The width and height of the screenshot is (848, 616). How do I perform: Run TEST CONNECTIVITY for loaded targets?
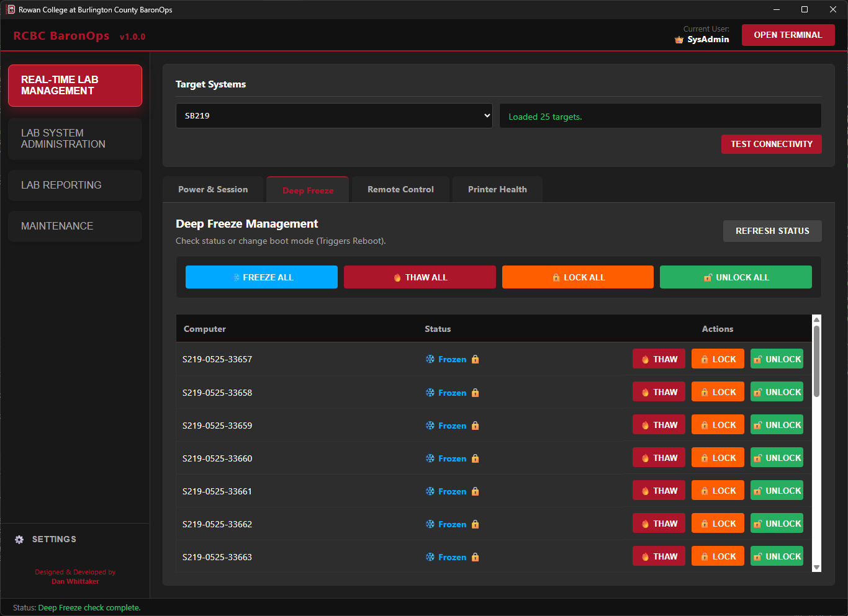pyautogui.click(x=771, y=144)
